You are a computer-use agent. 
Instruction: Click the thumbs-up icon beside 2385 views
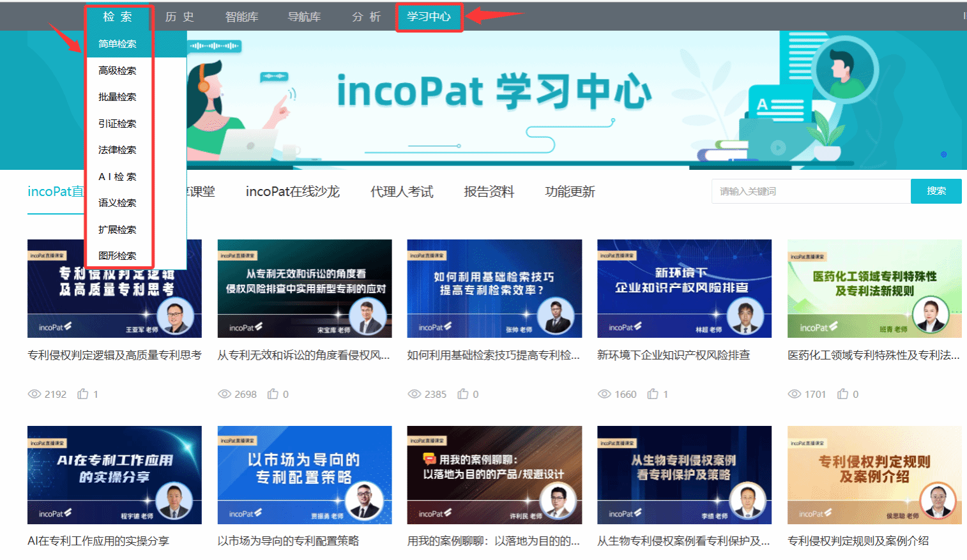463,394
